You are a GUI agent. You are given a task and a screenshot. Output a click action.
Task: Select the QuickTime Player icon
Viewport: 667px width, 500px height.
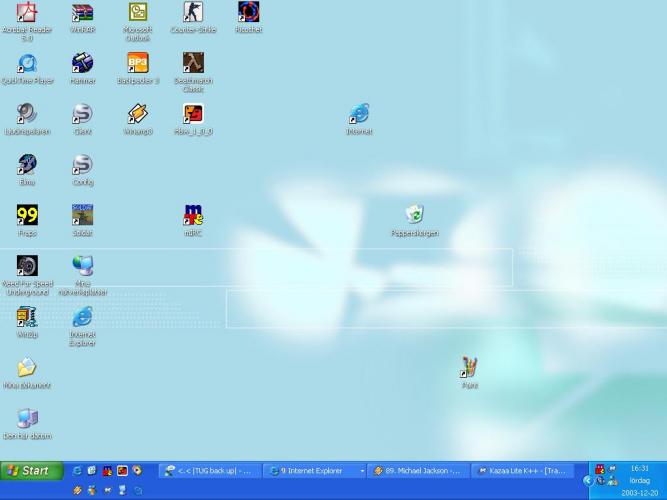[27, 64]
